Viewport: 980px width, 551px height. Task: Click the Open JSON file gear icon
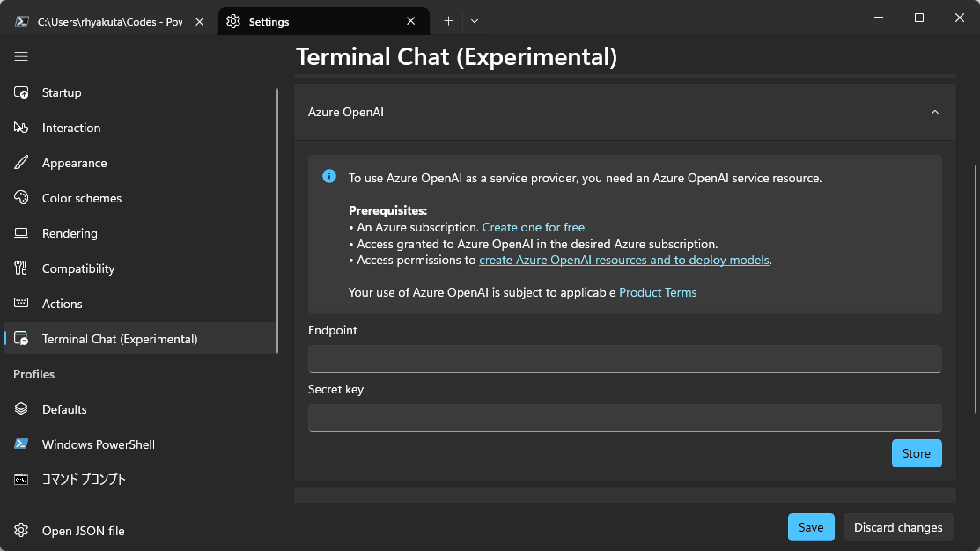[x=21, y=531]
